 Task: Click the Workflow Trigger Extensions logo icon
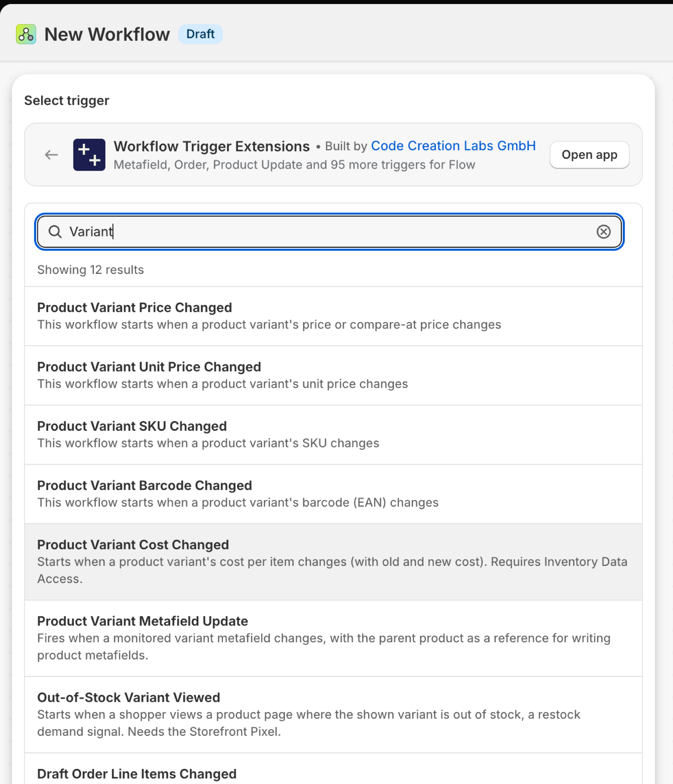point(89,155)
